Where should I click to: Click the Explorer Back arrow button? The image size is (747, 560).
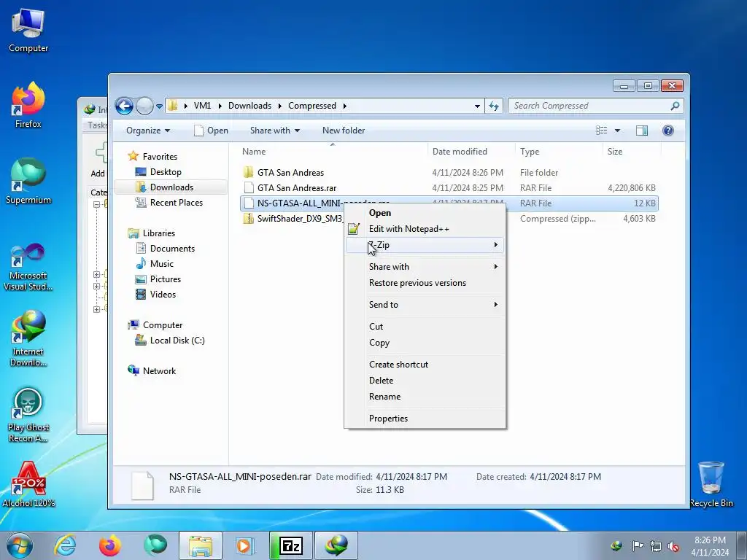point(124,106)
